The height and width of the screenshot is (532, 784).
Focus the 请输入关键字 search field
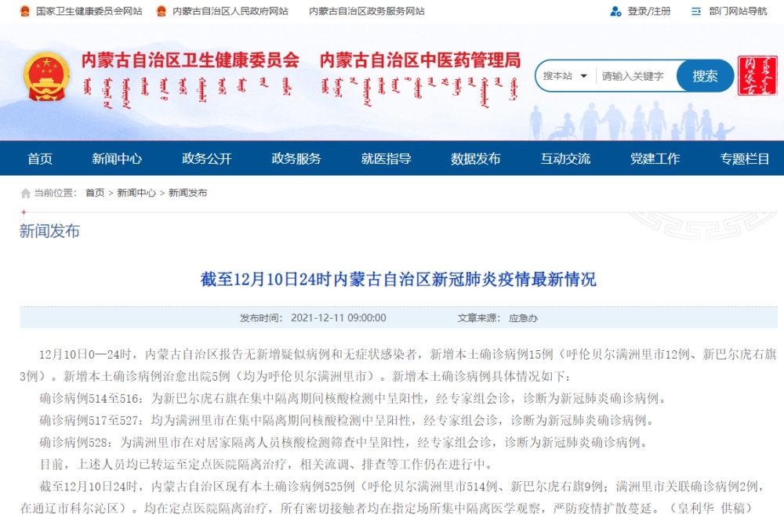click(635, 76)
